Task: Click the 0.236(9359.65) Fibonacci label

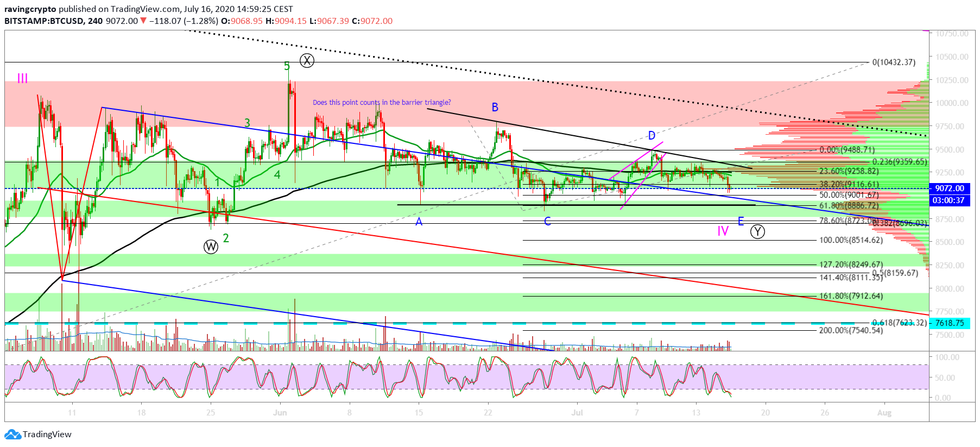Action: point(900,162)
